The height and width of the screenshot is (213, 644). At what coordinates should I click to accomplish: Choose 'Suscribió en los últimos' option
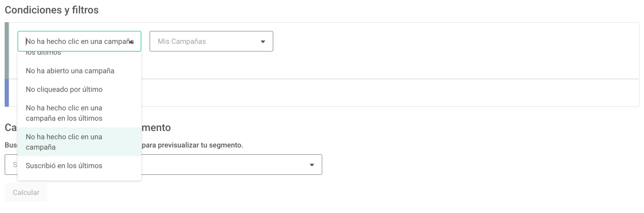pos(64,166)
